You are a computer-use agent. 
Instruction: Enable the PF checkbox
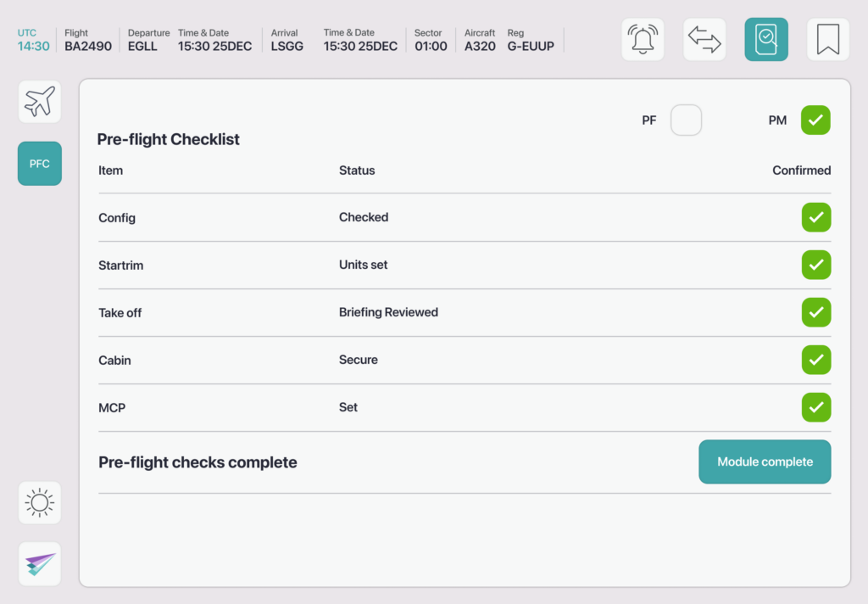pyautogui.click(x=686, y=120)
